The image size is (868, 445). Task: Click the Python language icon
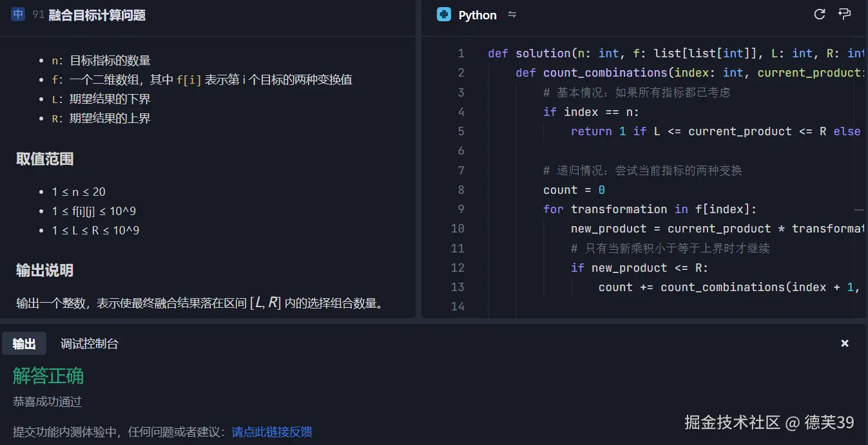pos(443,15)
